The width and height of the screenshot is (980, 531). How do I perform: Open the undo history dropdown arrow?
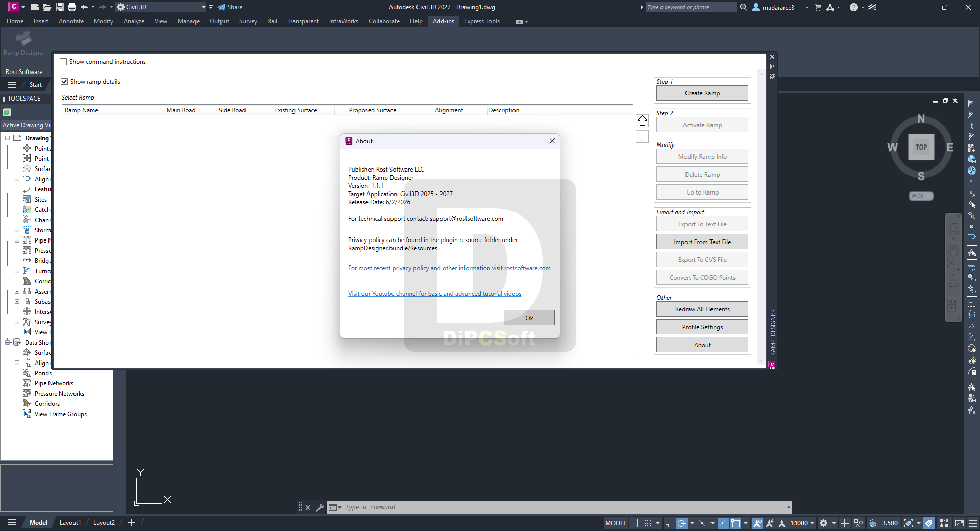(93, 7)
